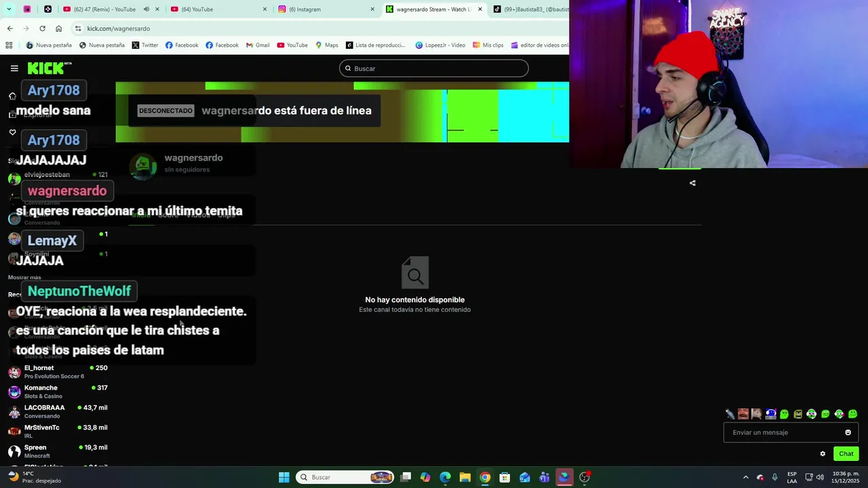Click the wagnersardo channel avatar

point(143,167)
